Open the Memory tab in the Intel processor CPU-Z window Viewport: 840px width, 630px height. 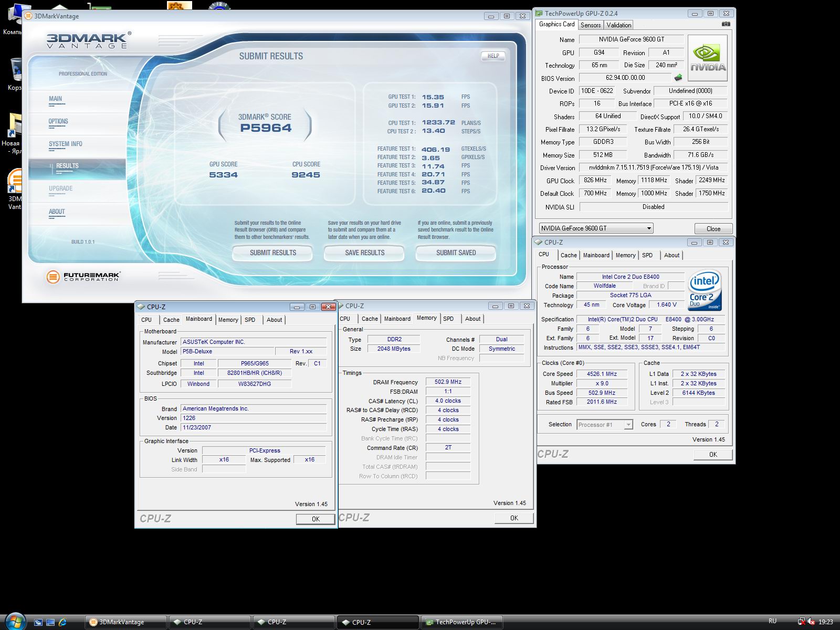[x=625, y=255]
